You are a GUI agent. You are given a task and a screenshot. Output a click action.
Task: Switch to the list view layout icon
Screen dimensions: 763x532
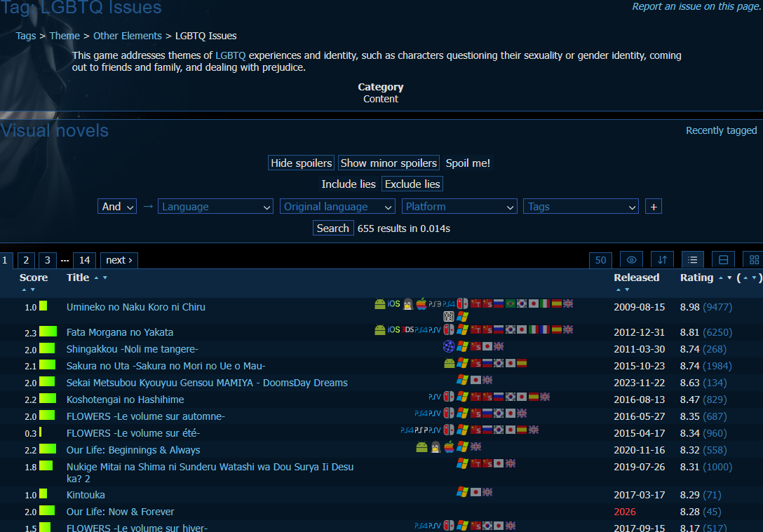point(692,259)
